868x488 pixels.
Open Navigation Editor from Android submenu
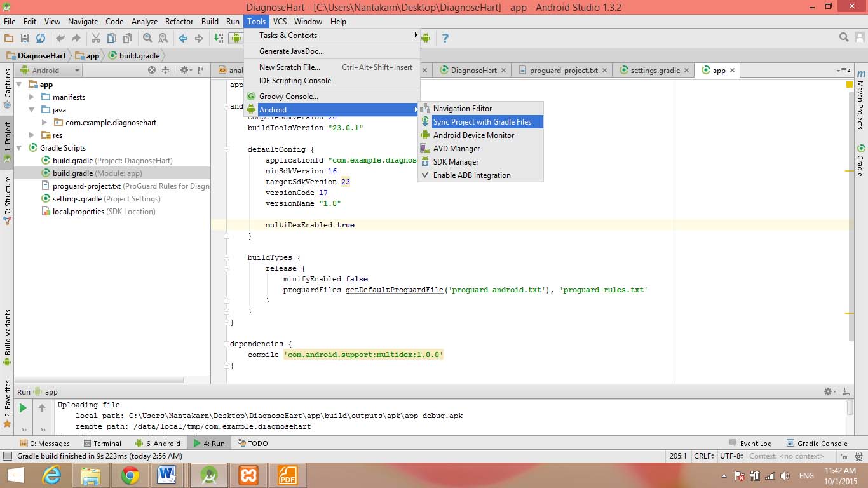pos(480,109)
